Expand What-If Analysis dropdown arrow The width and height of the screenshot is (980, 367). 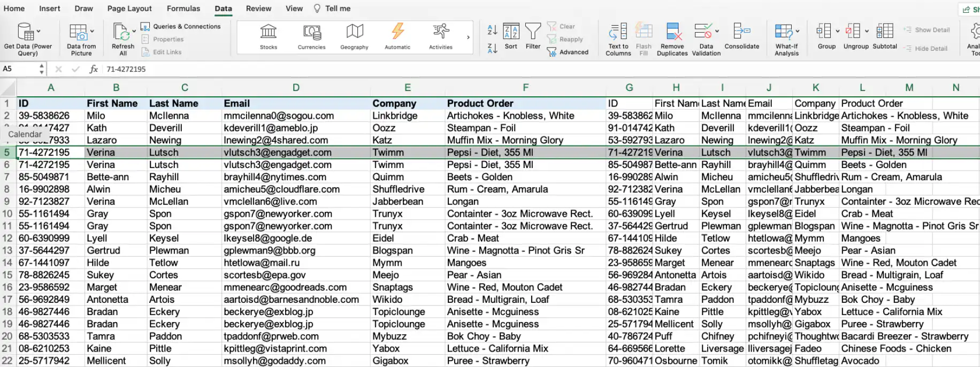pos(797,31)
